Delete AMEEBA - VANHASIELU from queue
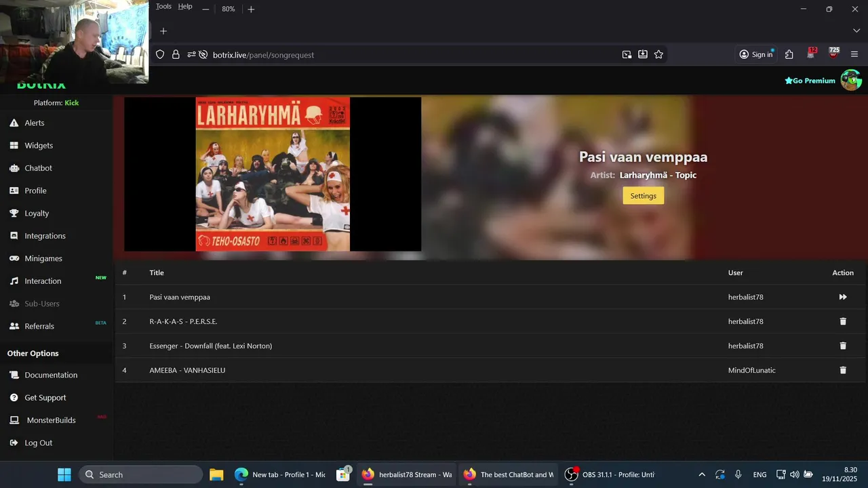This screenshot has width=868, height=488. pyautogui.click(x=843, y=370)
